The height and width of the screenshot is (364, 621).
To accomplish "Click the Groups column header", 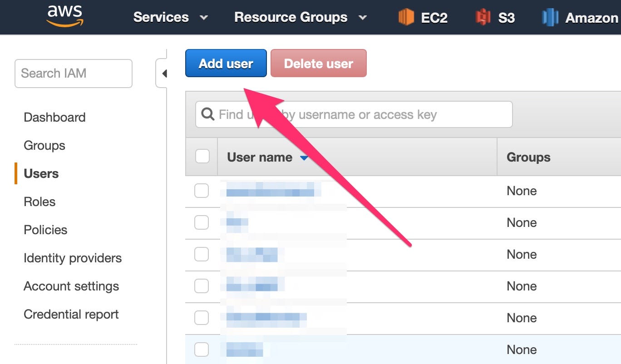I will click(528, 157).
